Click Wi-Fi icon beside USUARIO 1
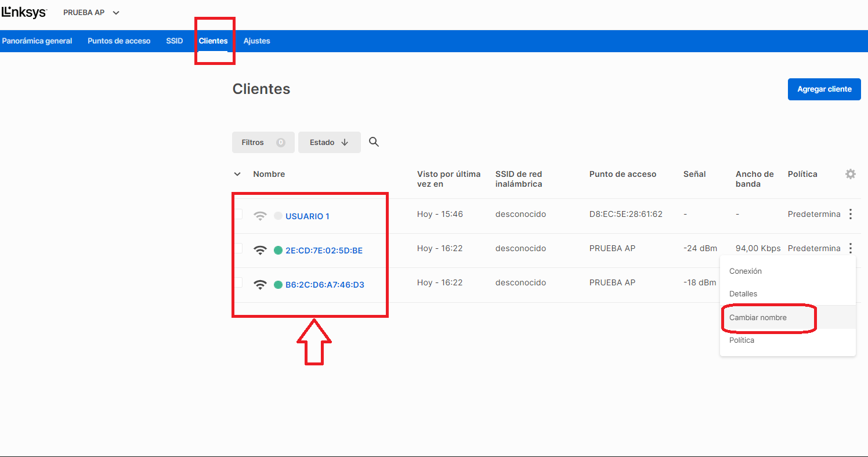This screenshot has height=457, width=868. point(261,216)
